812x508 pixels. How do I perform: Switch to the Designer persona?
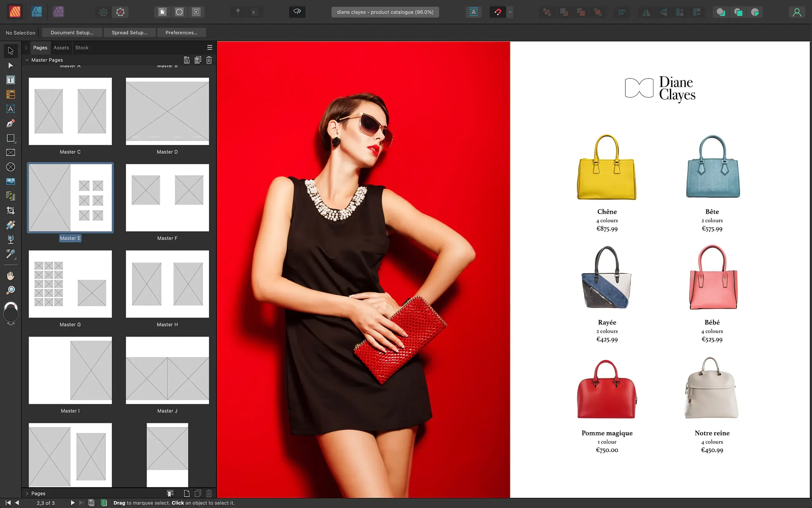point(37,12)
